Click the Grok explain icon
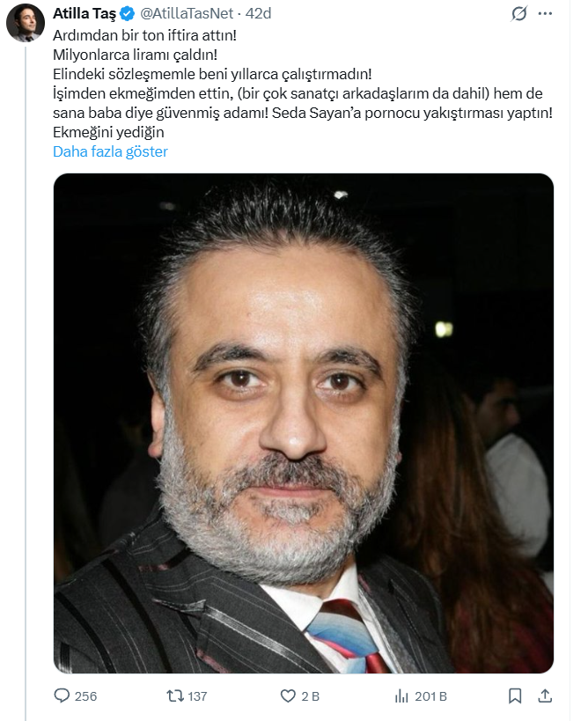This screenshot has width=588, height=721. coord(519,14)
